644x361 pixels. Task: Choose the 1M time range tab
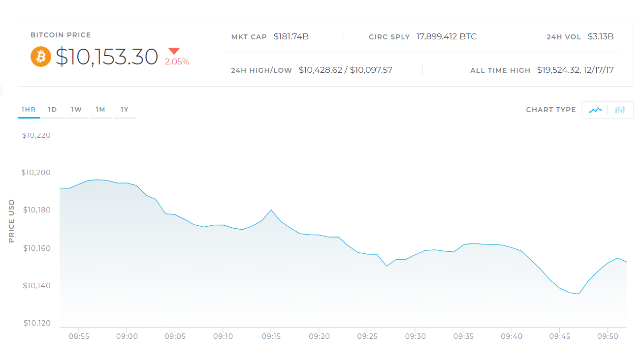(100, 110)
